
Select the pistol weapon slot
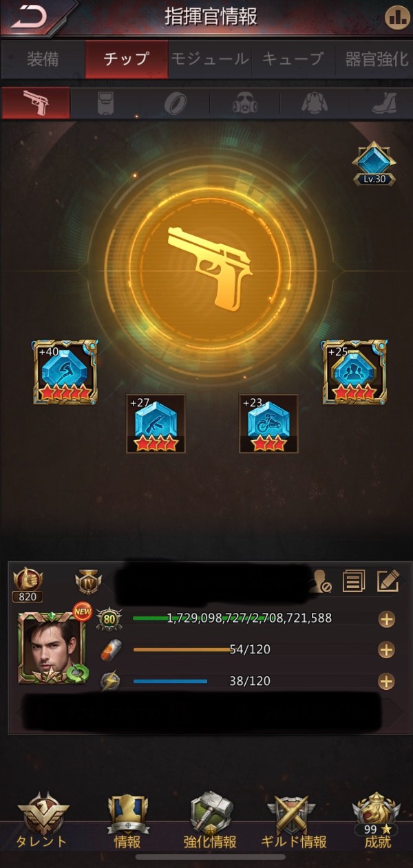[36, 103]
